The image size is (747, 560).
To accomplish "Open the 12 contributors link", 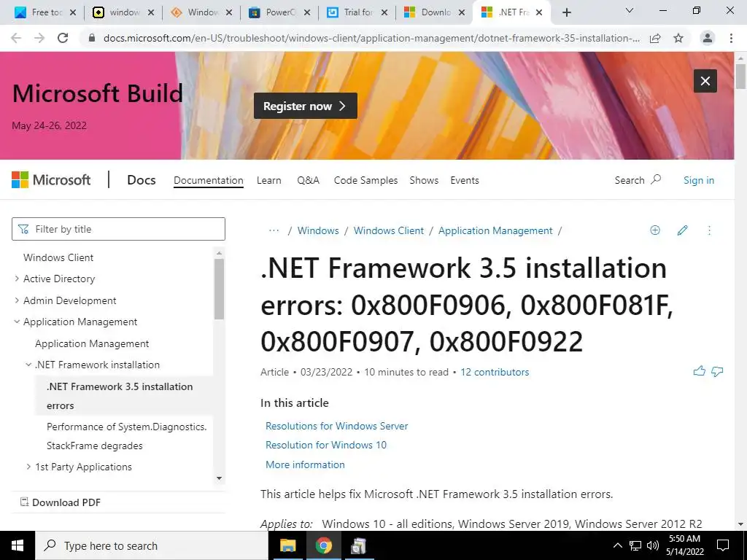I will click(x=495, y=373).
